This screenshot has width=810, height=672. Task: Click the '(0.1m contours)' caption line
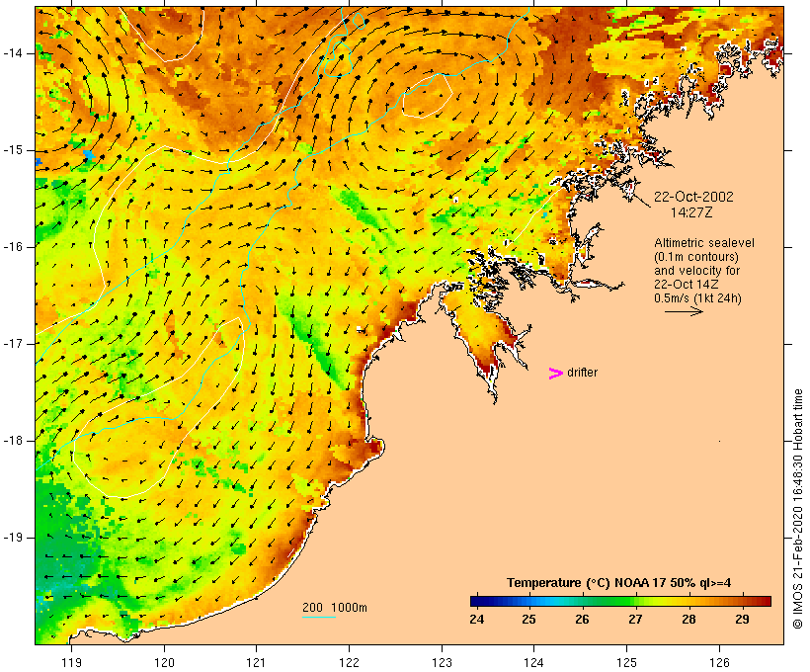tap(696, 257)
